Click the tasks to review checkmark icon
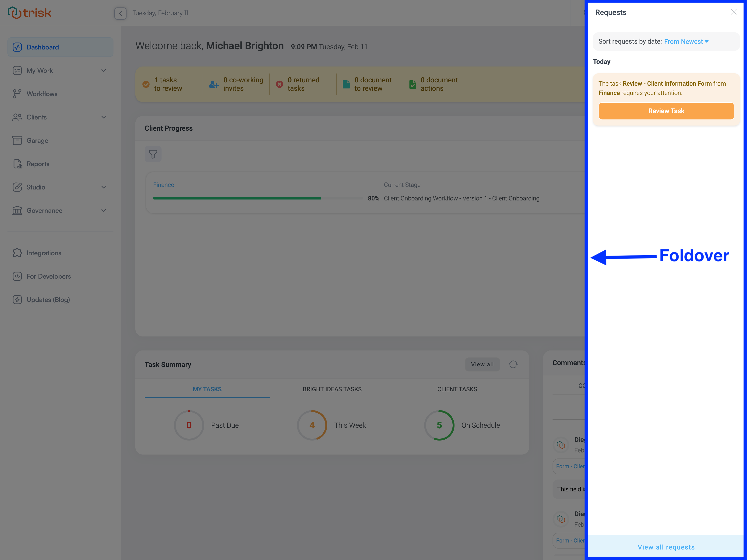The width and height of the screenshot is (747, 560). click(x=146, y=84)
